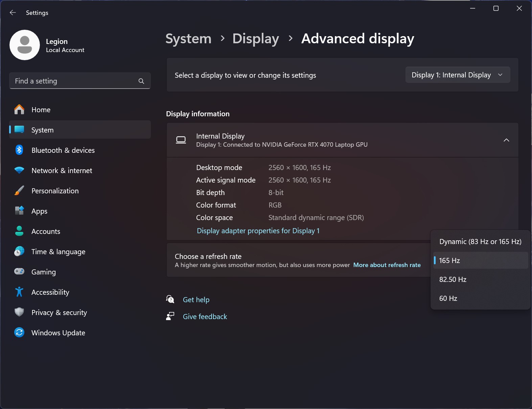
Task: Click the search magnifier icon
Action: coord(141,81)
